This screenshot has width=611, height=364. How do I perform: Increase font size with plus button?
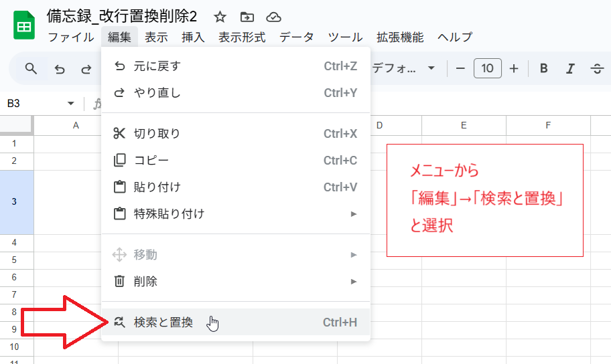[x=514, y=68]
